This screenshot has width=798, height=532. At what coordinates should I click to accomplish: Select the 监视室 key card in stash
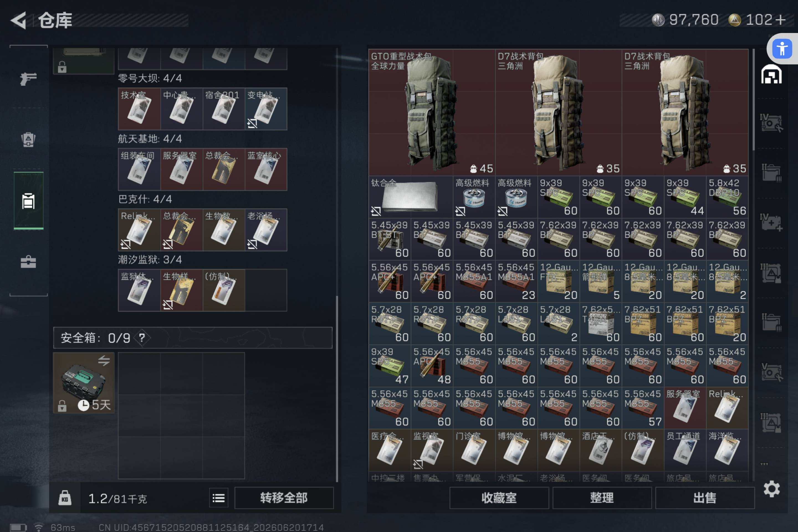[432, 450]
